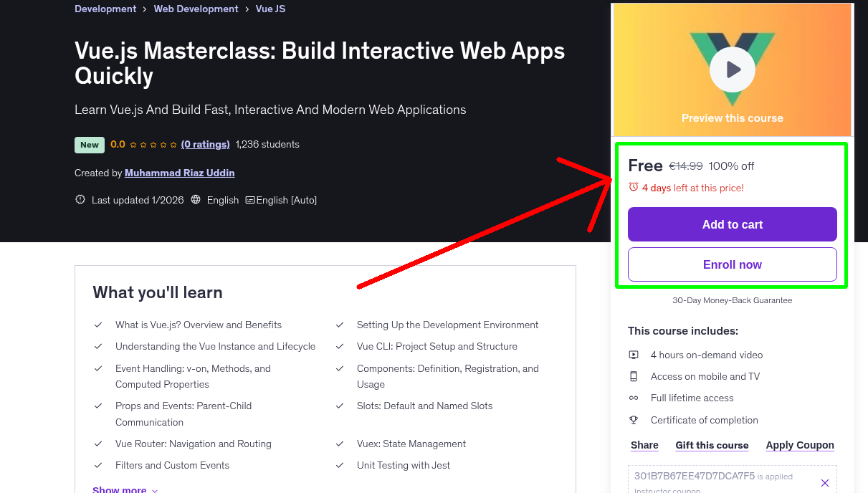Viewport: 868px width, 493px height.
Task: Check the 'What is Vue.js? Overview and Benefits' checkmark
Action: click(98, 325)
